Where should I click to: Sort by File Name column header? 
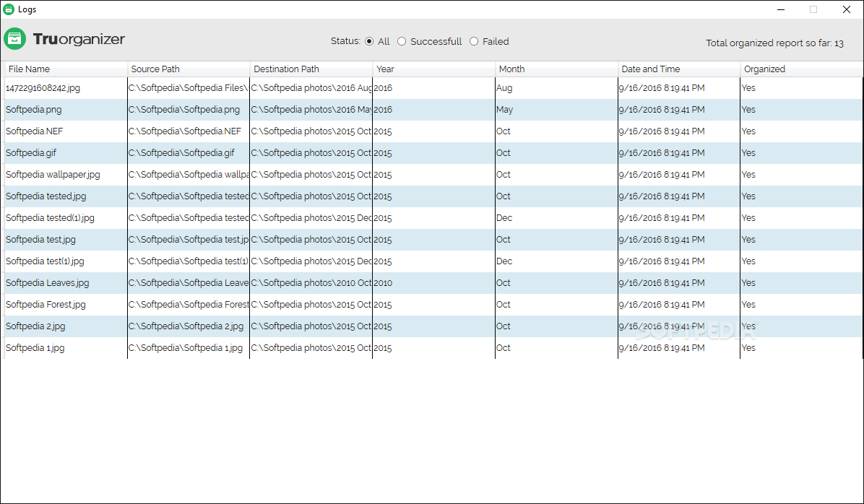[x=66, y=69]
